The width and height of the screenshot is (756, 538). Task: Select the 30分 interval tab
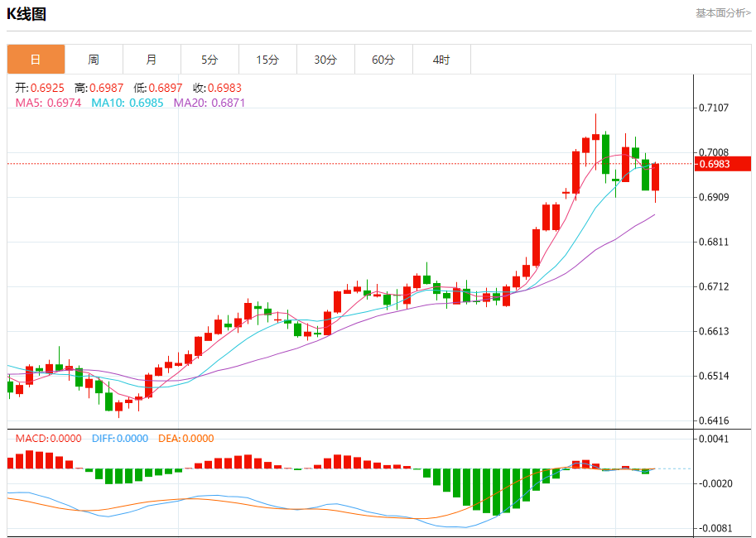[x=325, y=60]
